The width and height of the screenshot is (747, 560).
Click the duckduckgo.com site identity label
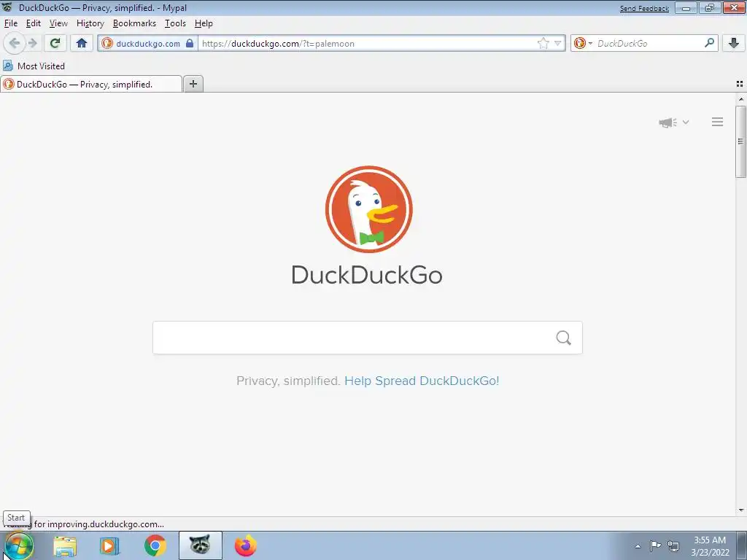pos(148,43)
